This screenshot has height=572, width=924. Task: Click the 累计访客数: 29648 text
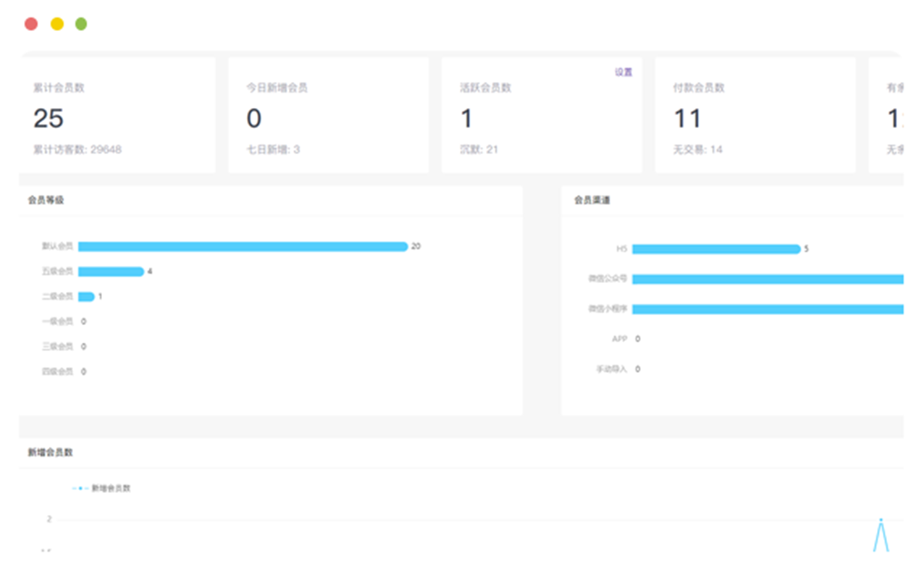77,150
